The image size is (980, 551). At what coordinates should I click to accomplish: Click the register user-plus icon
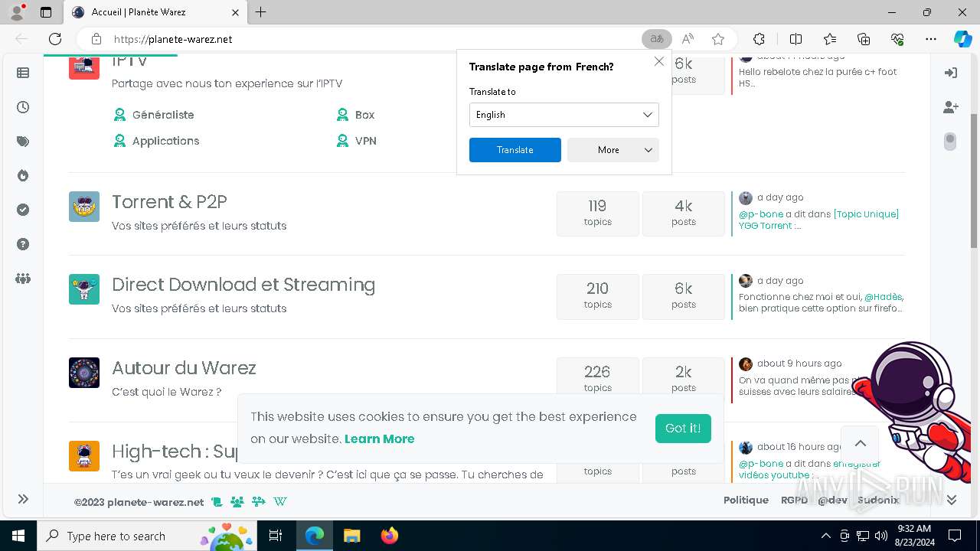point(951,107)
